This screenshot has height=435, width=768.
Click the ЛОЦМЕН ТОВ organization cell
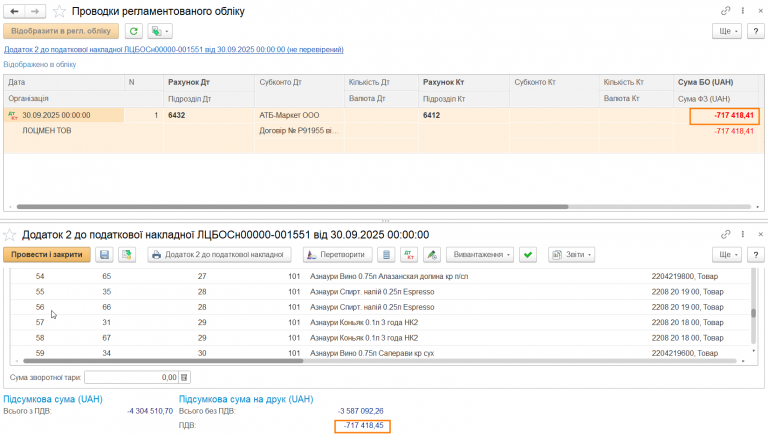pyautogui.click(x=47, y=131)
